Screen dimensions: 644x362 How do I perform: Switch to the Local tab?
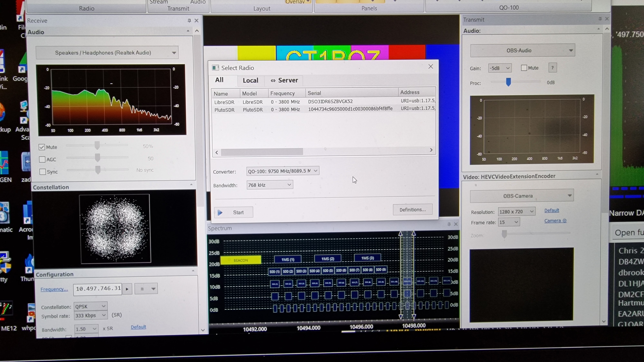tap(250, 80)
